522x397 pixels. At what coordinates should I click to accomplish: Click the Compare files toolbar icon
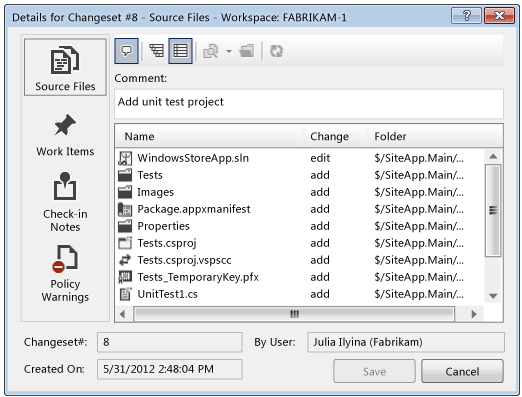(x=211, y=51)
